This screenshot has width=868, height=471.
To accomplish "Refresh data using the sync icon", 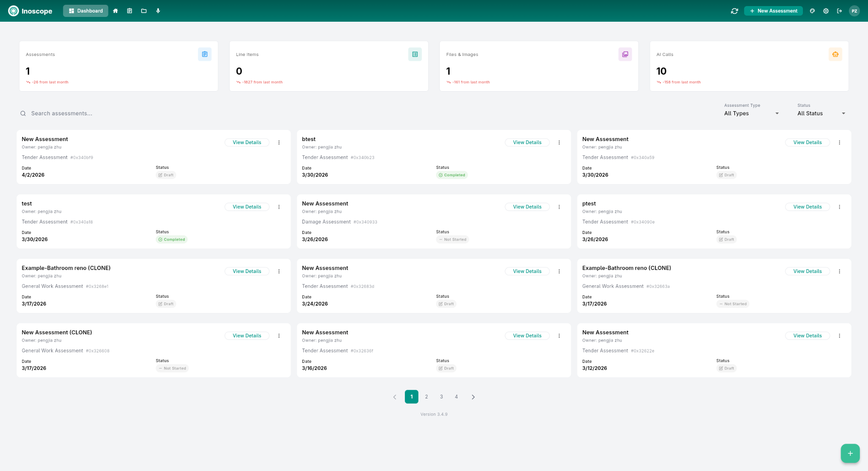I will (x=734, y=11).
